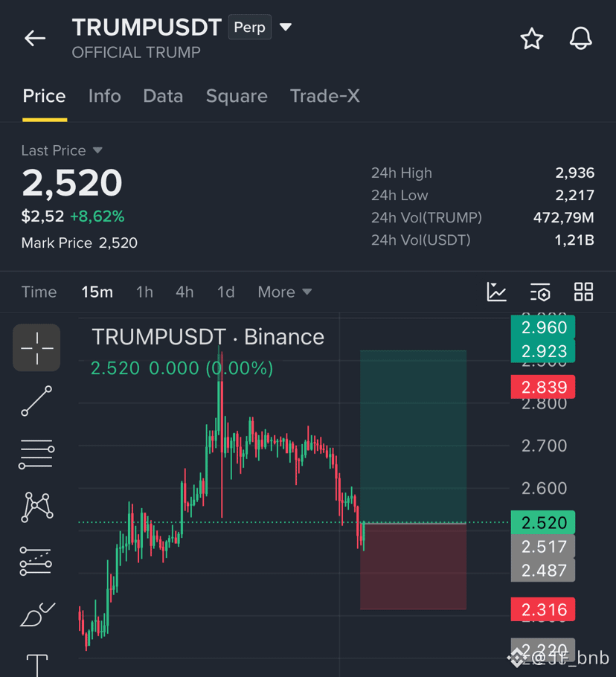Switch to the Square tab
This screenshot has width=616, height=677.
point(237,96)
